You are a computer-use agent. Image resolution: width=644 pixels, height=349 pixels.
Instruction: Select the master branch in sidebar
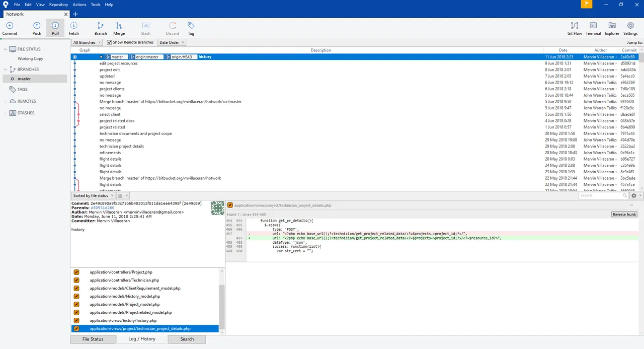pyautogui.click(x=35, y=79)
